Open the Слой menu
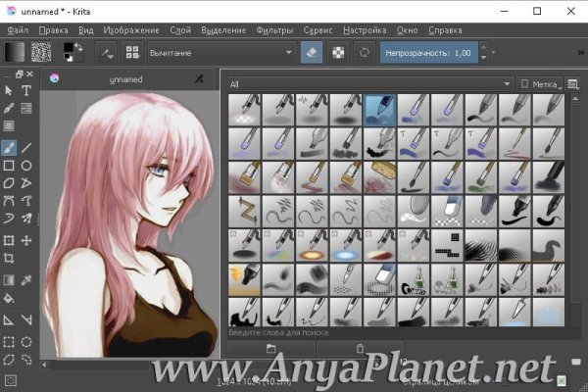588x392 pixels. (x=180, y=30)
